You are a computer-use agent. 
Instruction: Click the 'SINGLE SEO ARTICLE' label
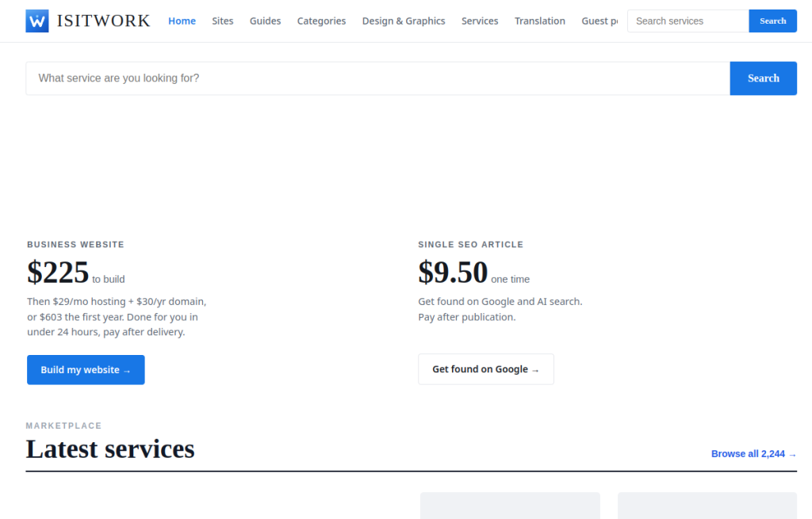[471, 245]
